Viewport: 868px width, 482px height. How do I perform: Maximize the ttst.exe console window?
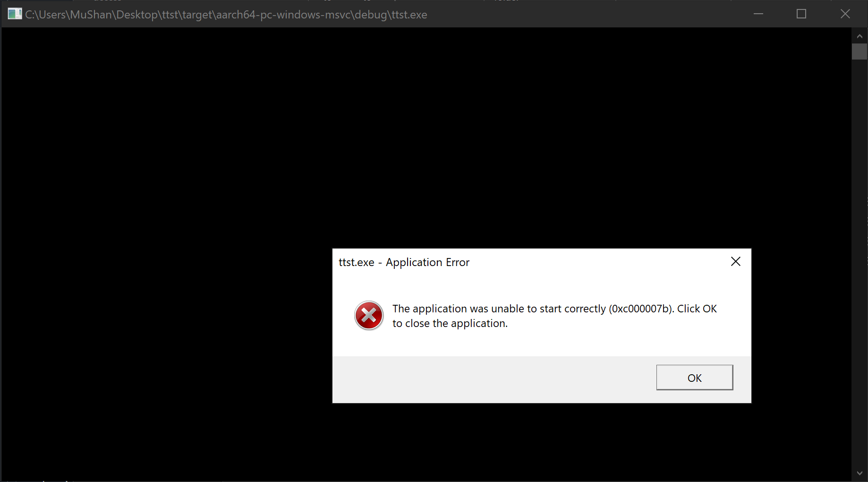click(x=801, y=14)
